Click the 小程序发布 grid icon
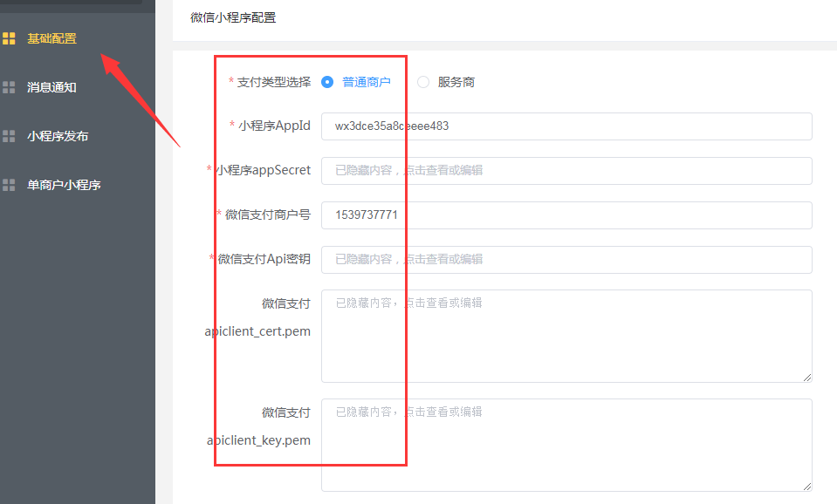 [9, 136]
